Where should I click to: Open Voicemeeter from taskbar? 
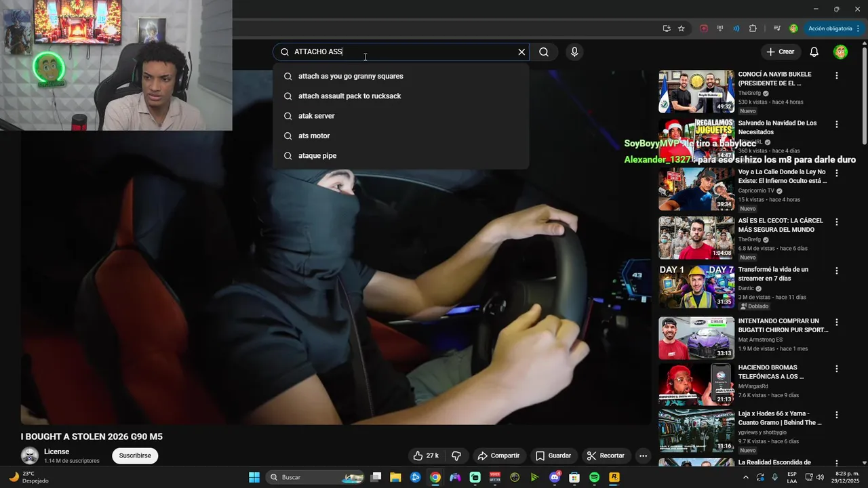point(495,477)
